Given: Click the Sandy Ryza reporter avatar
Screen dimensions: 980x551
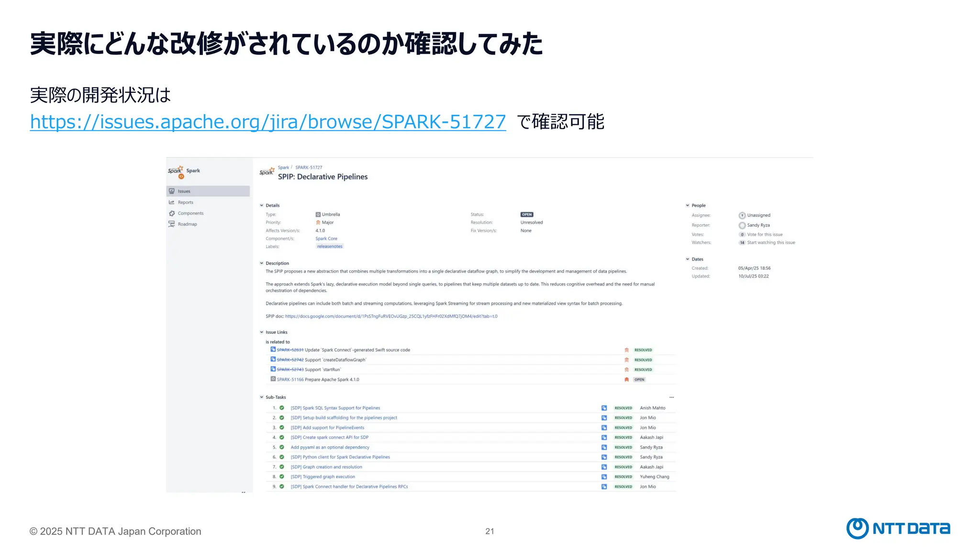Looking at the screenshot, I should coord(742,225).
